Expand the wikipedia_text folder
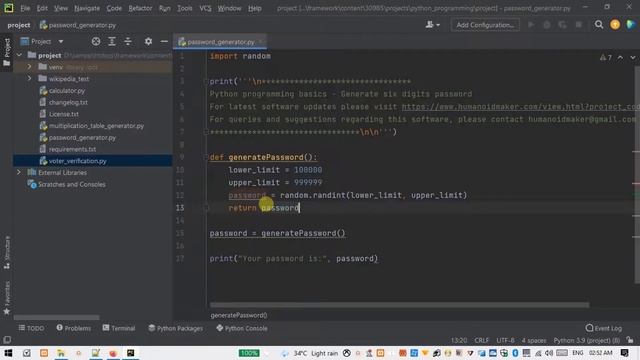This screenshot has width=640, height=360. coord(29,78)
